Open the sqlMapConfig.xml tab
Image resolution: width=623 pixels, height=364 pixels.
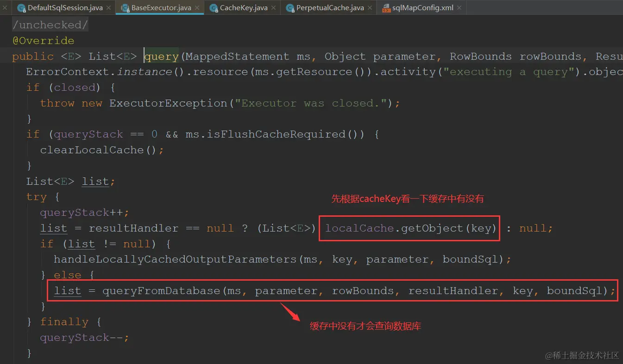click(x=422, y=8)
